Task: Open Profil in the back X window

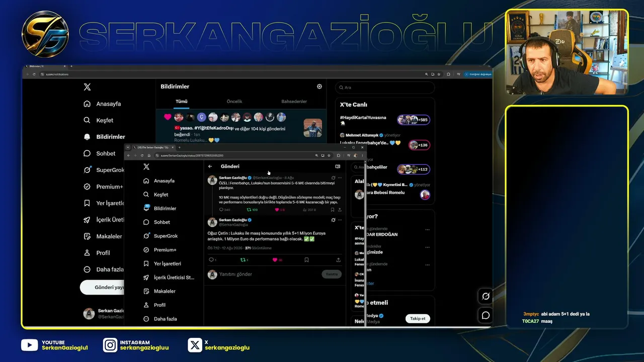Action: click(97, 253)
